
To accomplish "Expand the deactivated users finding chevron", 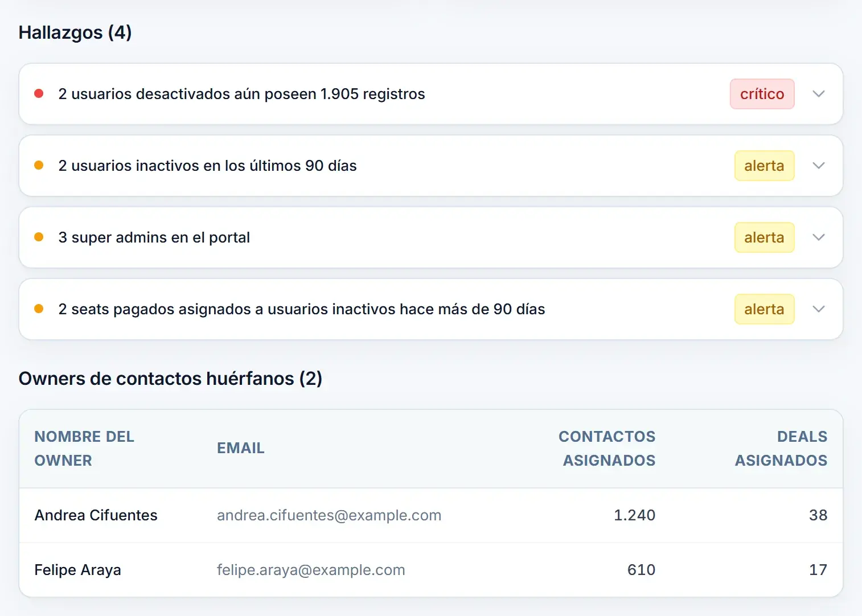I will tap(818, 94).
